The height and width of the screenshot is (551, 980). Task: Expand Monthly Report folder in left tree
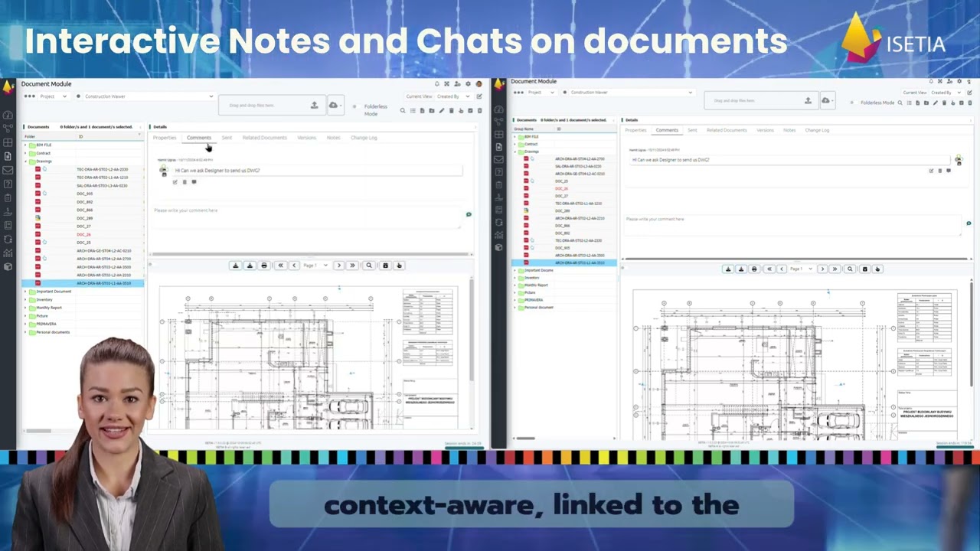(25, 308)
